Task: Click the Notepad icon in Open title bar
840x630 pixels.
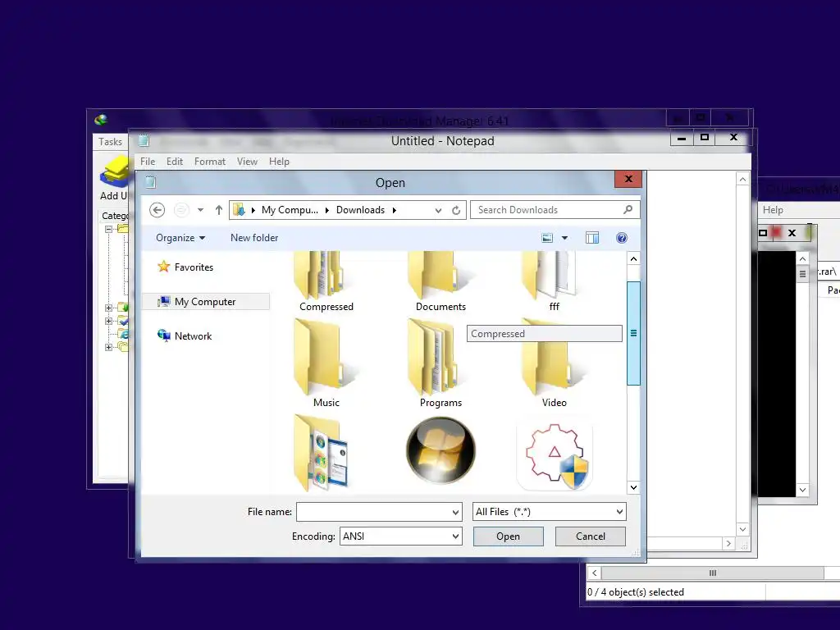Action: 151,183
